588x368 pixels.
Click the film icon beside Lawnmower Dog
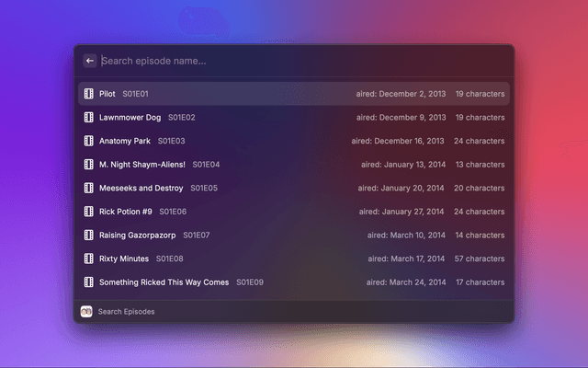[89, 118]
